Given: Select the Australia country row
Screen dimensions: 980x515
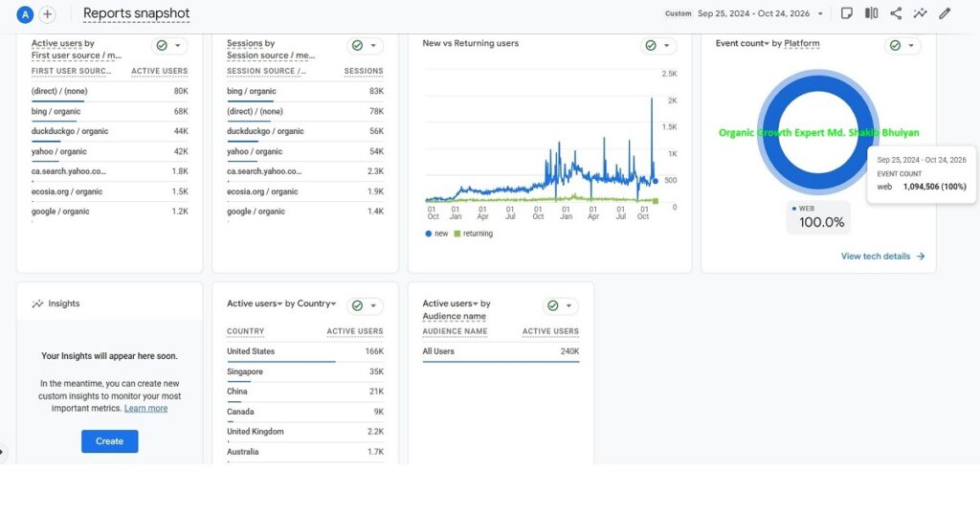Looking at the screenshot, I should point(305,452).
